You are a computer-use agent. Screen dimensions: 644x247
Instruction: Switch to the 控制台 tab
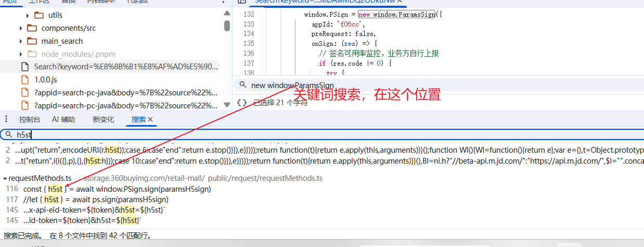pos(30,119)
